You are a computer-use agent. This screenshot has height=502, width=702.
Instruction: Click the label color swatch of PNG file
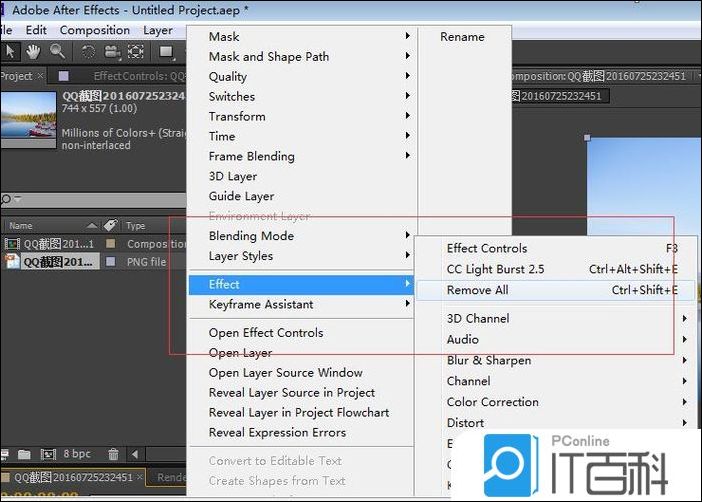point(111,262)
